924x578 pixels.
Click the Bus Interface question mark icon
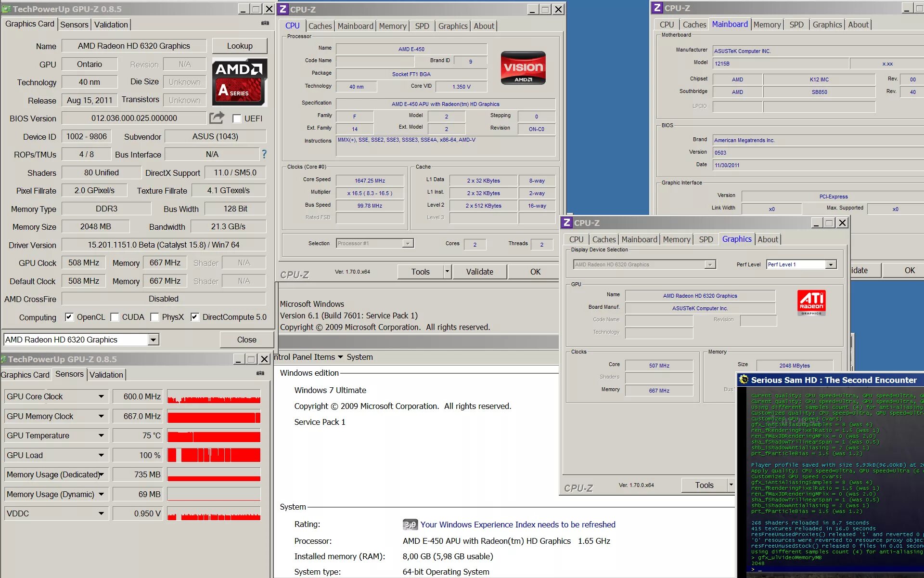tap(264, 154)
